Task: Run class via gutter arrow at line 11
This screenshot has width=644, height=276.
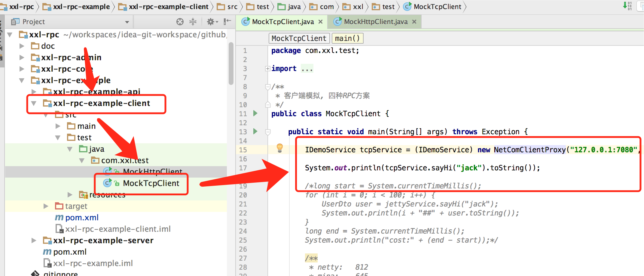Action: coord(255,113)
